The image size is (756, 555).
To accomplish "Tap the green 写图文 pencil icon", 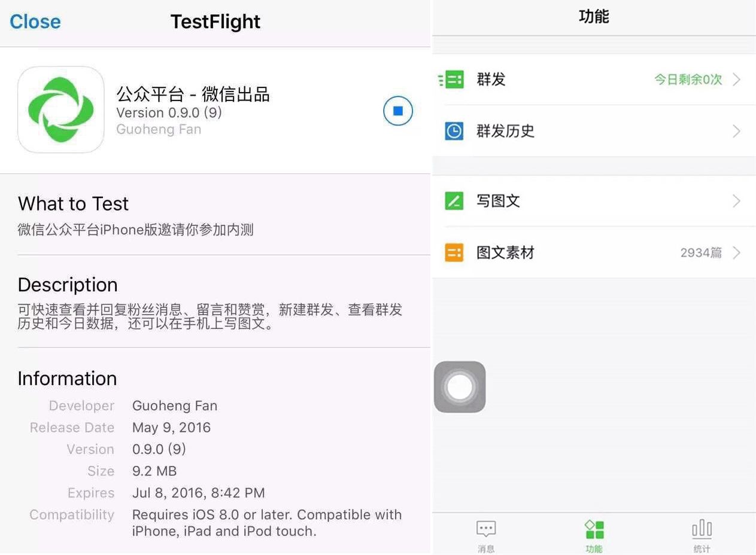I will [x=454, y=201].
